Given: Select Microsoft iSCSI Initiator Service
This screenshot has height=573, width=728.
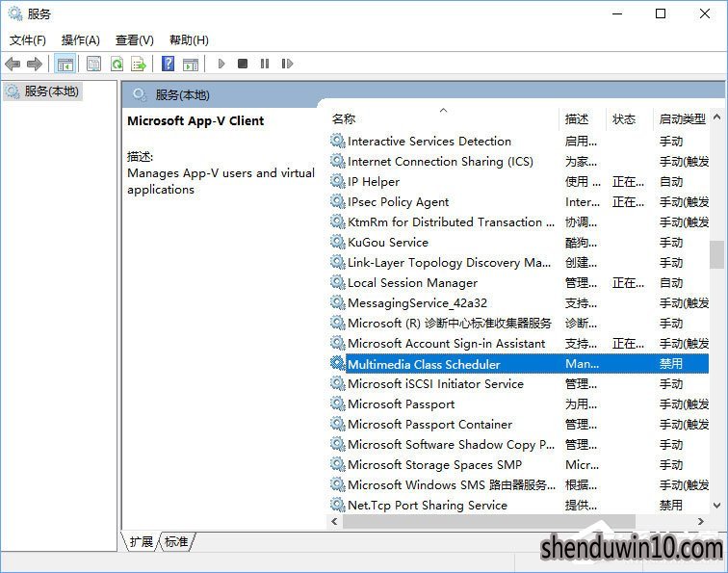Looking at the screenshot, I should coord(519,384).
